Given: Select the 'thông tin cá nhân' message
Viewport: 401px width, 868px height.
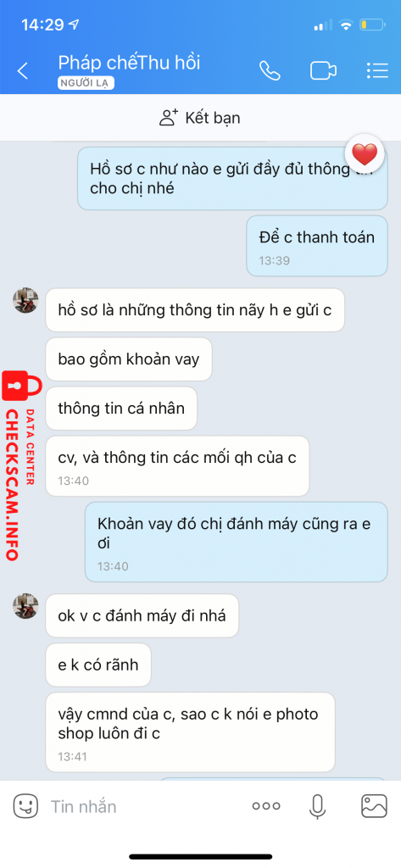Looking at the screenshot, I should click(x=121, y=409).
